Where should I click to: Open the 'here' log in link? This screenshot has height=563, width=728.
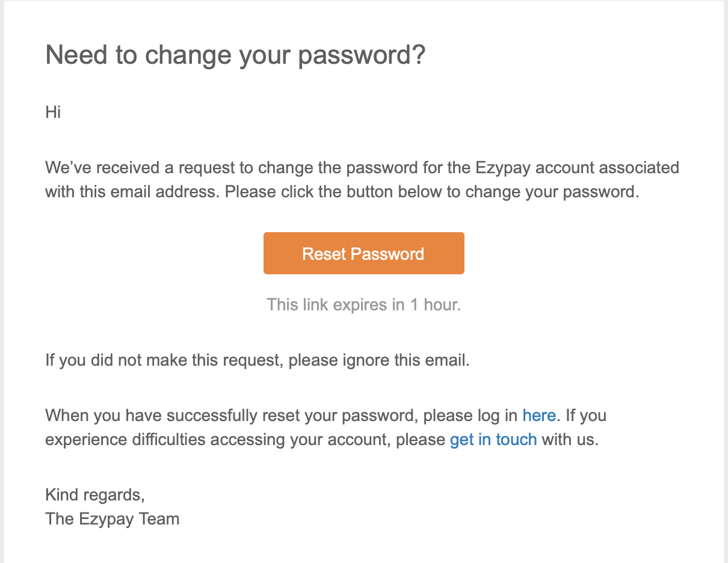tap(539, 415)
